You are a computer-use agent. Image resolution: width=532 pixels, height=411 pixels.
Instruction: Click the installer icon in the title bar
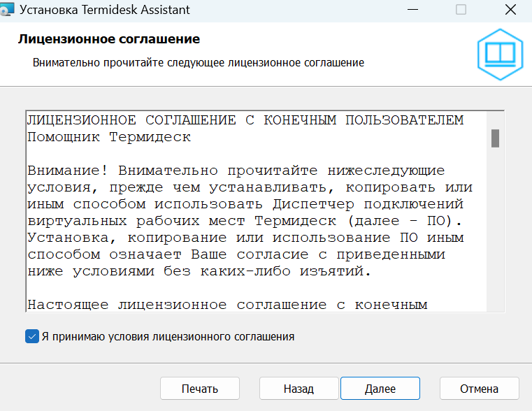tap(8, 10)
